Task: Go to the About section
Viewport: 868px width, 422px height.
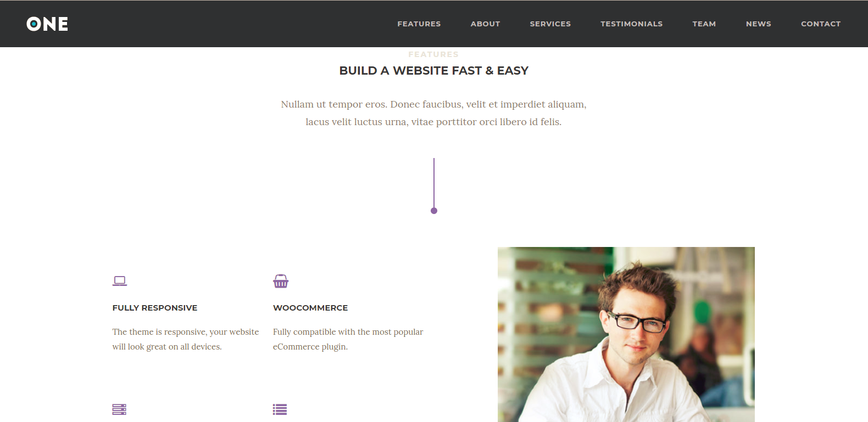Action: (486, 24)
